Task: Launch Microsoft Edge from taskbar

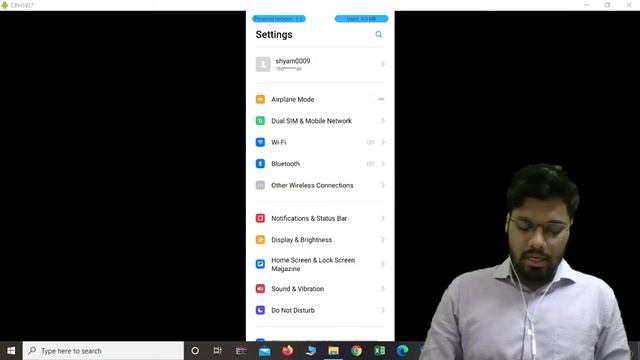Action: [402, 351]
